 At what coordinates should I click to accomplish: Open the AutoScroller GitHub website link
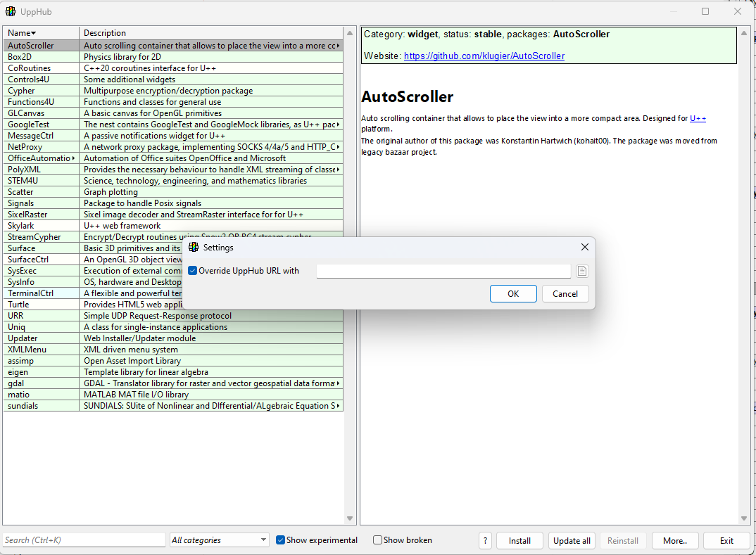point(484,56)
